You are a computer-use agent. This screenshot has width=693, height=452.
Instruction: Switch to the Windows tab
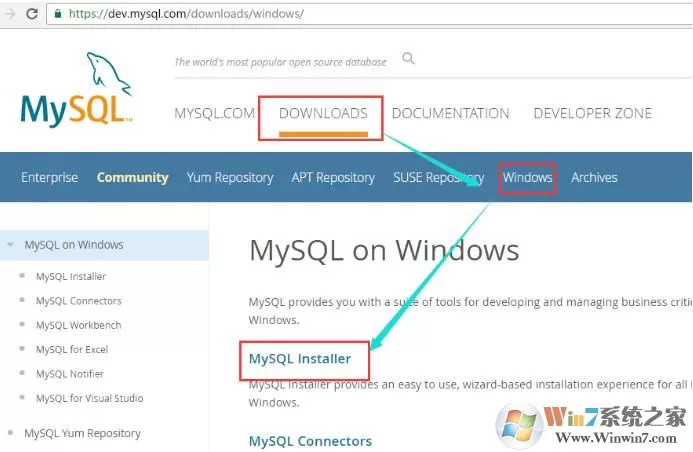click(x=527, y=178)
